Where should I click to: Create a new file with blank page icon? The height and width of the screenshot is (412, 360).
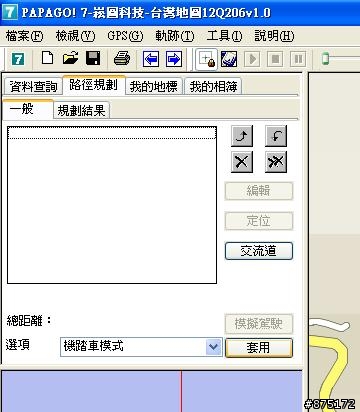(47, 58)
